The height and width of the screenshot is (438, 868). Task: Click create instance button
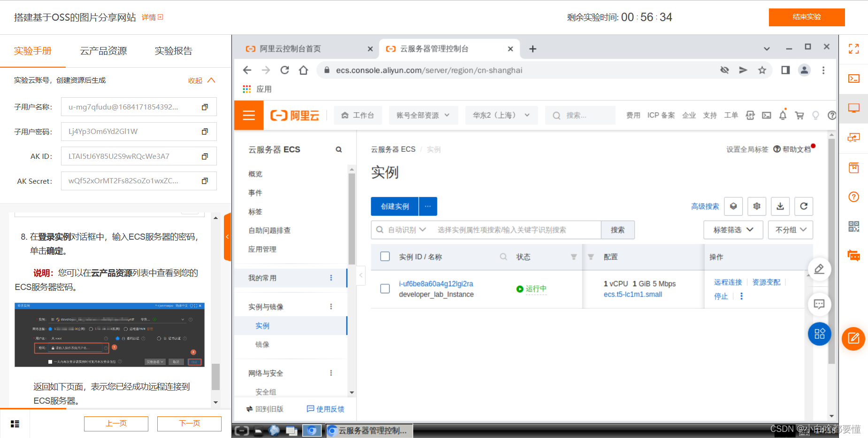click(395, 206)
